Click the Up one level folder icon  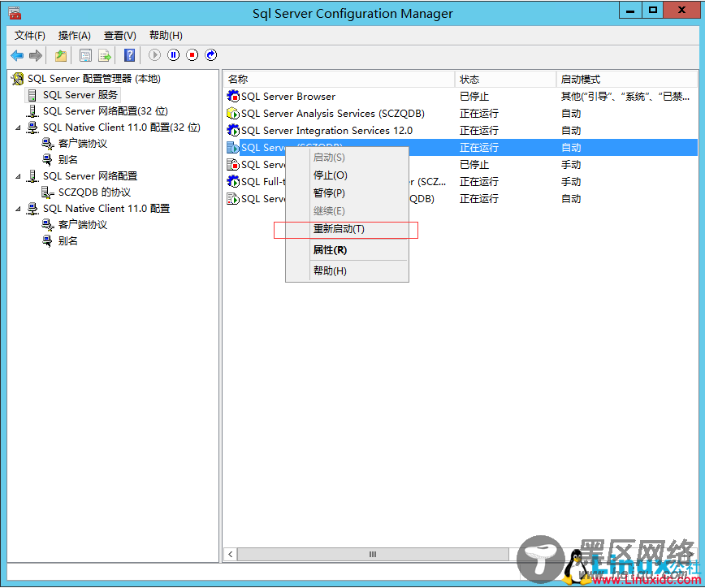click(61, 55)
